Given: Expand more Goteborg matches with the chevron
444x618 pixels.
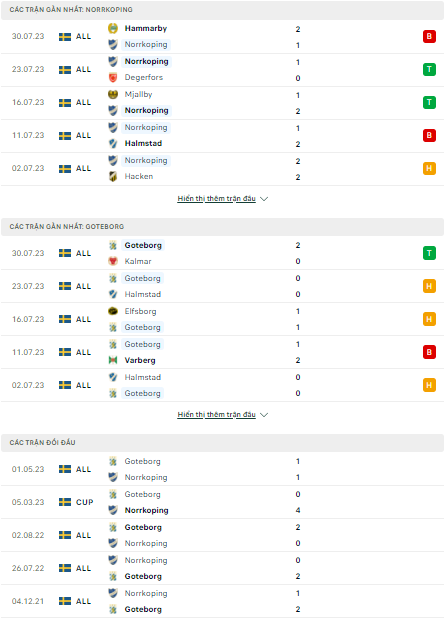Looking at the screenshot, I should [264, 415].
